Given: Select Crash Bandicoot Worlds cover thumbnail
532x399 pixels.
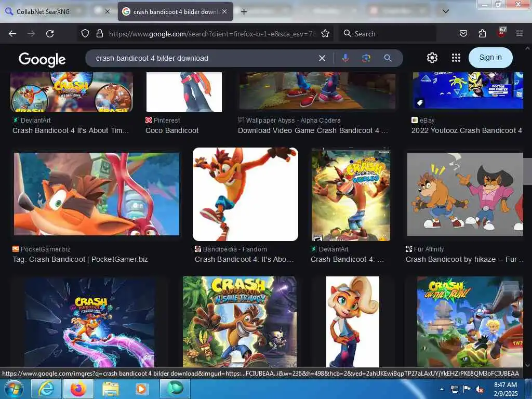Looking at the screenshot, I should pos(351,195).
